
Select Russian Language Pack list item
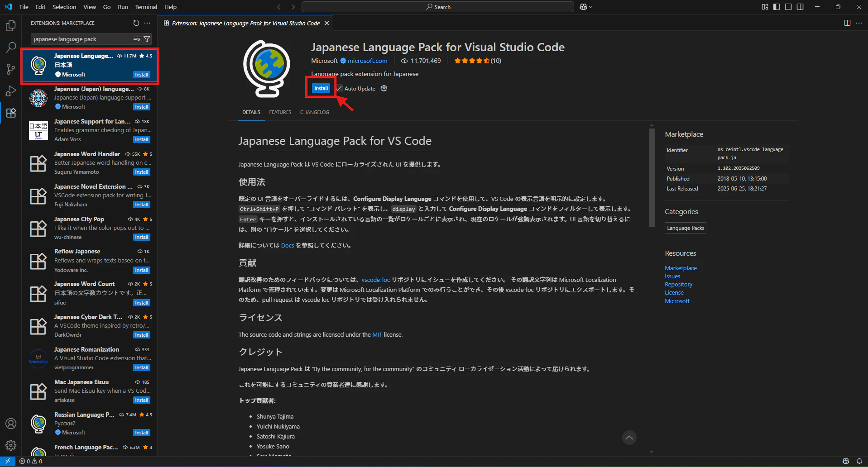[x=90, y=424]
